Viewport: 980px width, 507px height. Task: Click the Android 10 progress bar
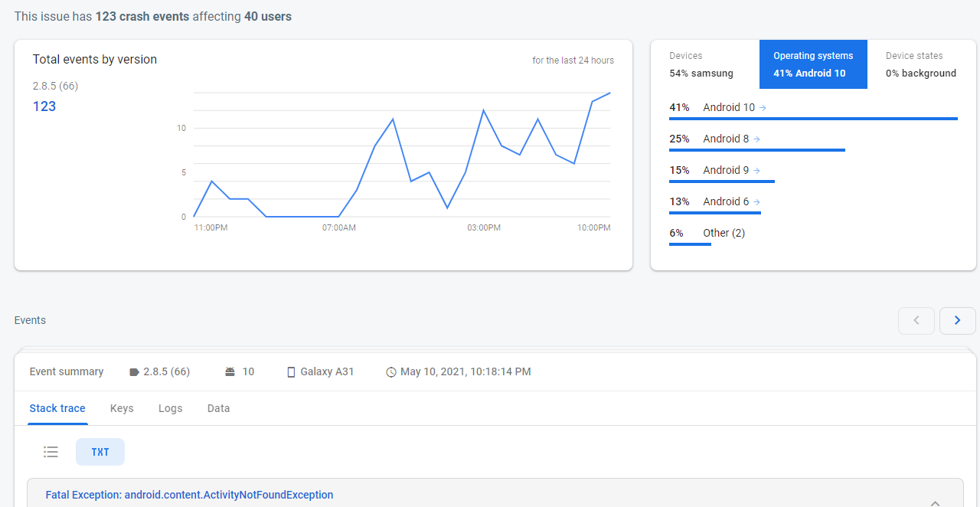[813, 119]
